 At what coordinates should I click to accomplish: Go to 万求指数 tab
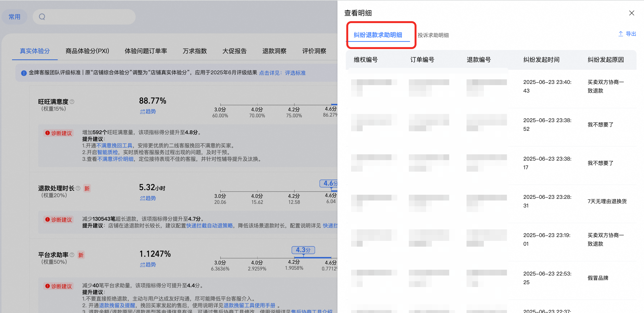pyautogui.click(x=195, y=51)
